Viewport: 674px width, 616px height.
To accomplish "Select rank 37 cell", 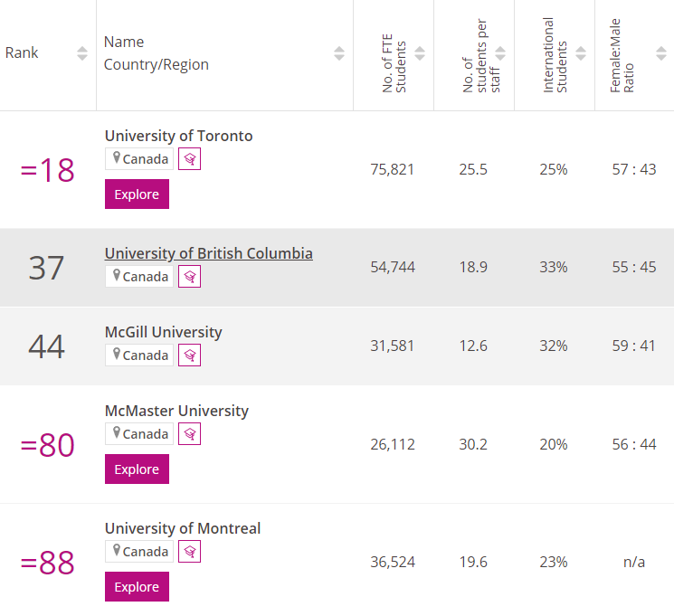I will (46, 268).
